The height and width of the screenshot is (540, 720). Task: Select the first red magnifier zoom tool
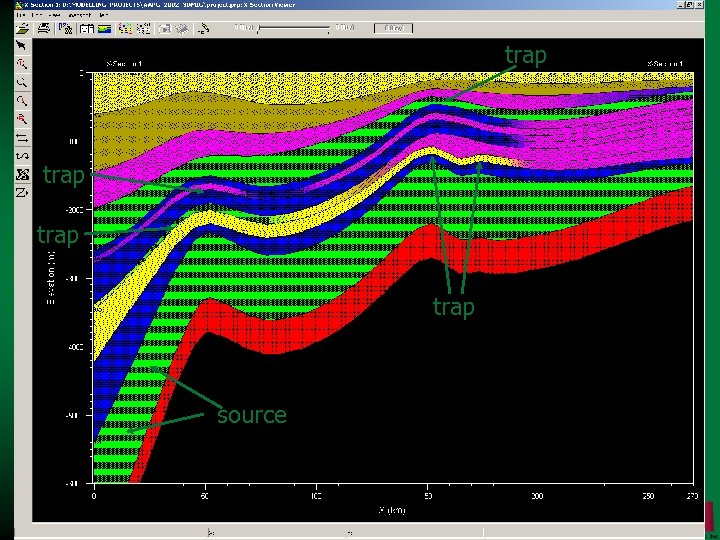[22, 63]
